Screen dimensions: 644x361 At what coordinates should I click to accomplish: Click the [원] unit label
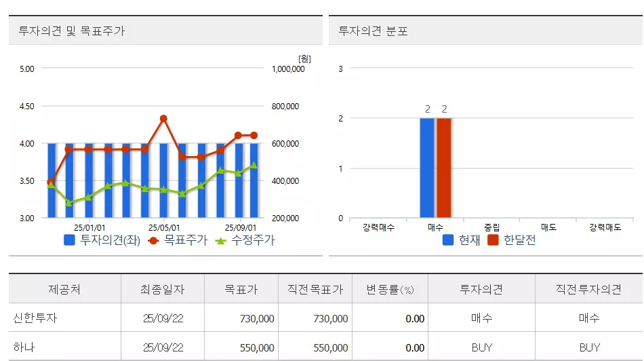click(x=304, y=58)
